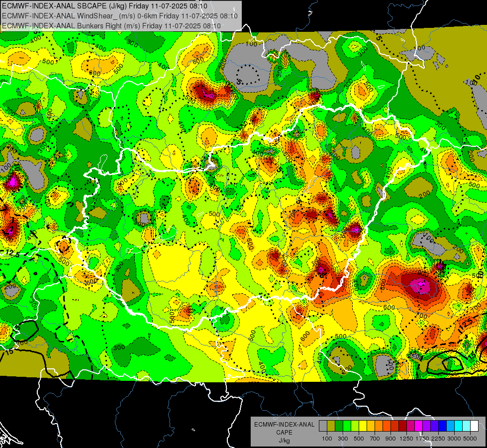The height and width of the screenshot is (448, 487).
Task: Click the legend J/kg unit text
Action: tap(284, 441)
